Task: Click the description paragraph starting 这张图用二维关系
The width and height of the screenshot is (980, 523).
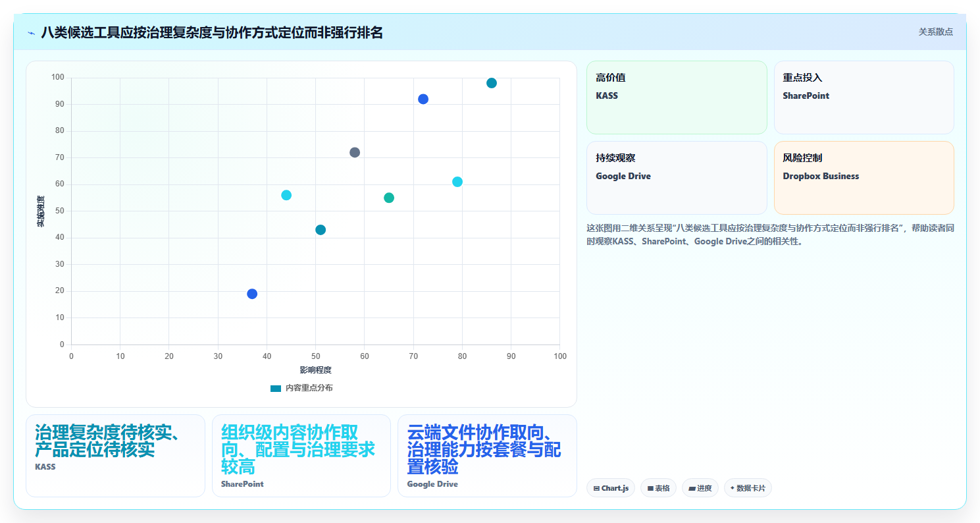Action: point(770,234)
